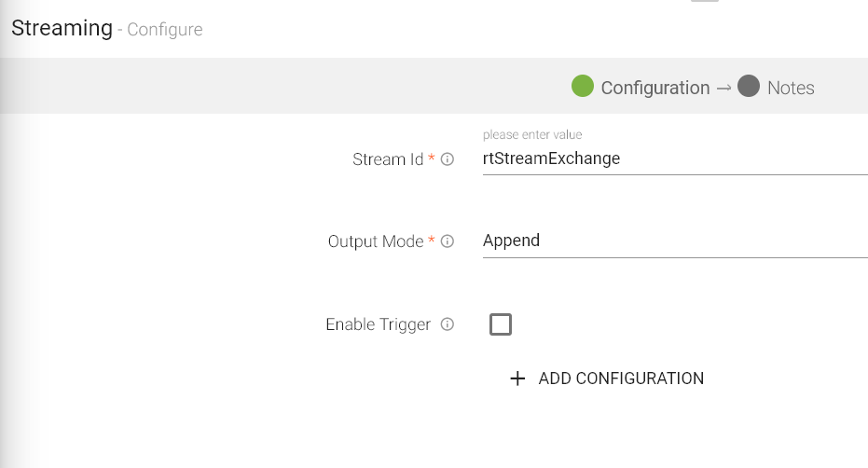Click the Stream Id info icon

448,159
